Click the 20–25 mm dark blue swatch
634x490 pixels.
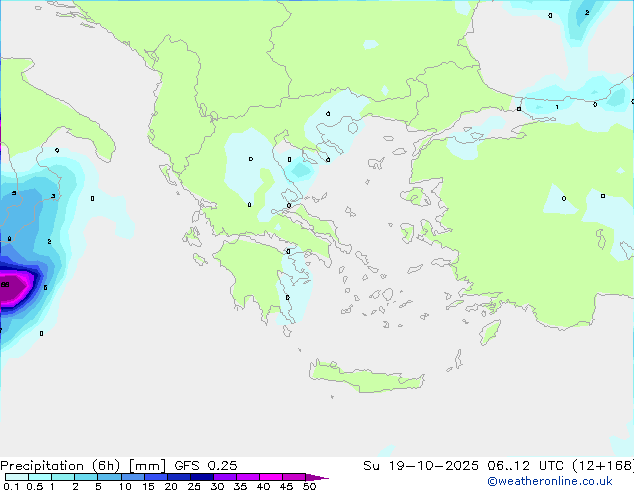pos(179,477)
